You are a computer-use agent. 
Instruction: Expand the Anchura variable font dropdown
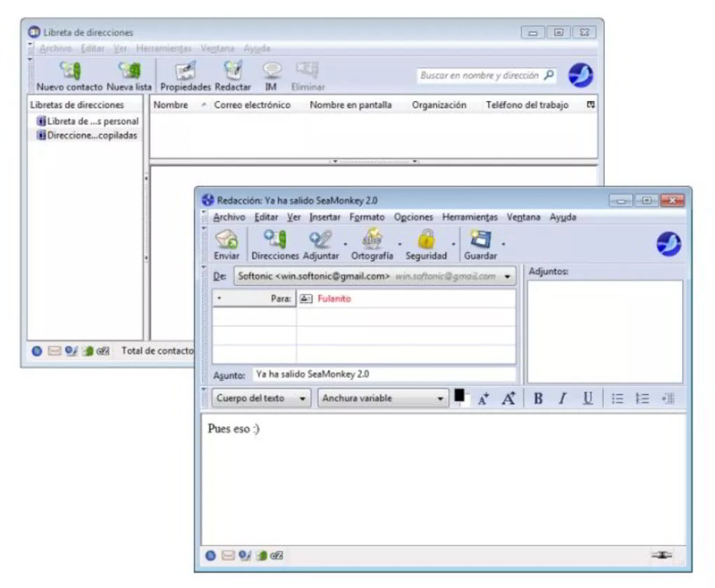tap(383, 399)
